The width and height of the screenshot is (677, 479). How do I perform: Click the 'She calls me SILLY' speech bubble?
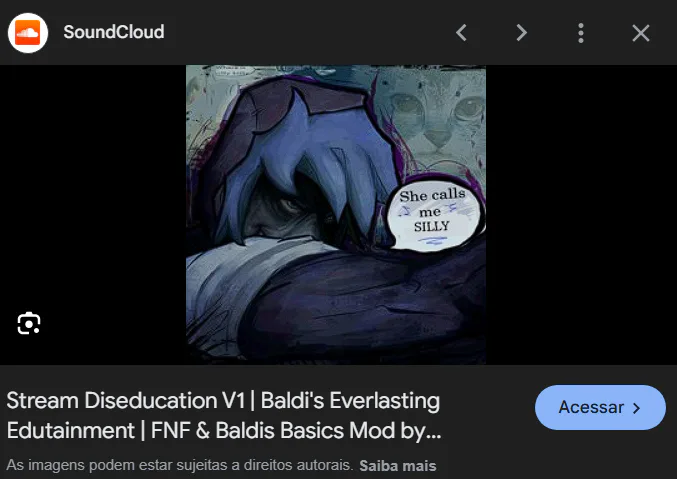coord(434,213)
